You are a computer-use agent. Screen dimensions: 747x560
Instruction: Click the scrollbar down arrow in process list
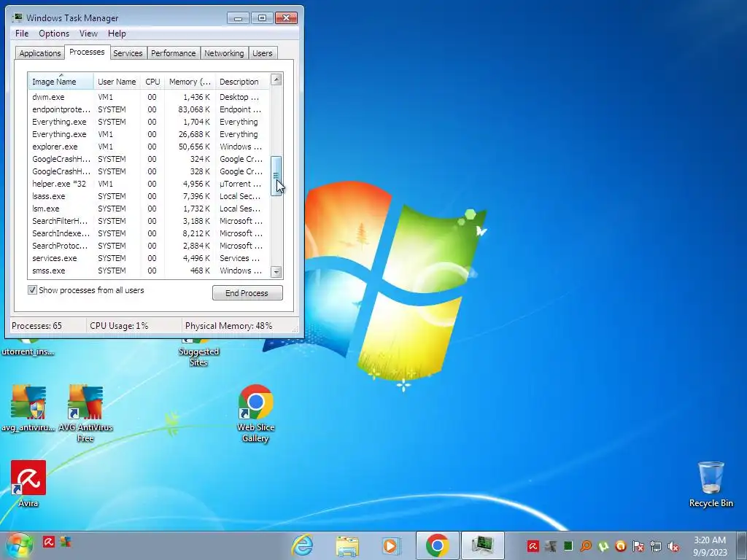coord(276,272)
